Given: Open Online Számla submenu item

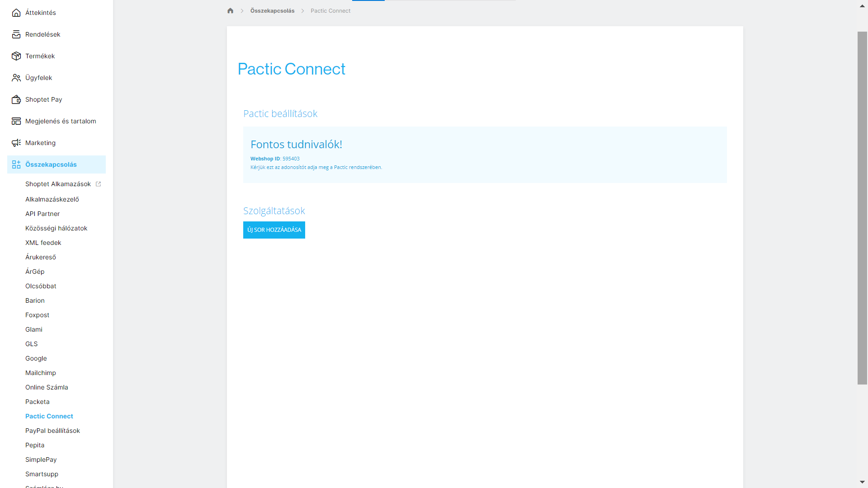Looking at the screenshot, I should pos(47,387).
